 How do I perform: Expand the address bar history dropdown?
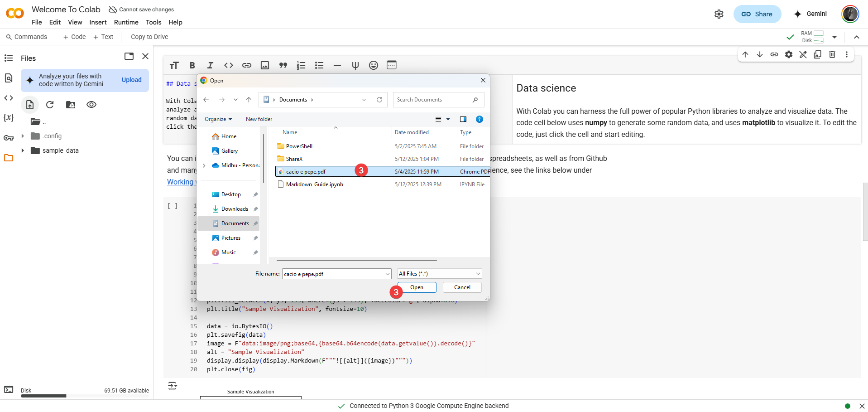[x=364, y=100]
